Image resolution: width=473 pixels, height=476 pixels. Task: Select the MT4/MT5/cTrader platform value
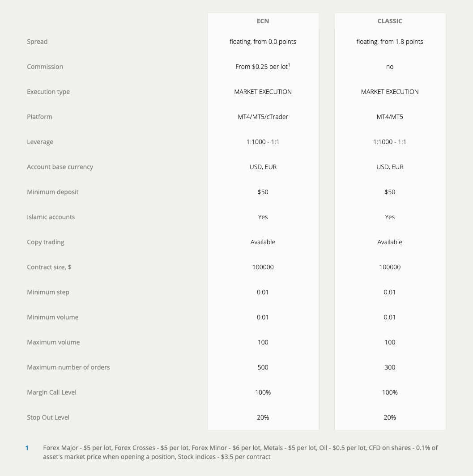[x=263, y=117]
